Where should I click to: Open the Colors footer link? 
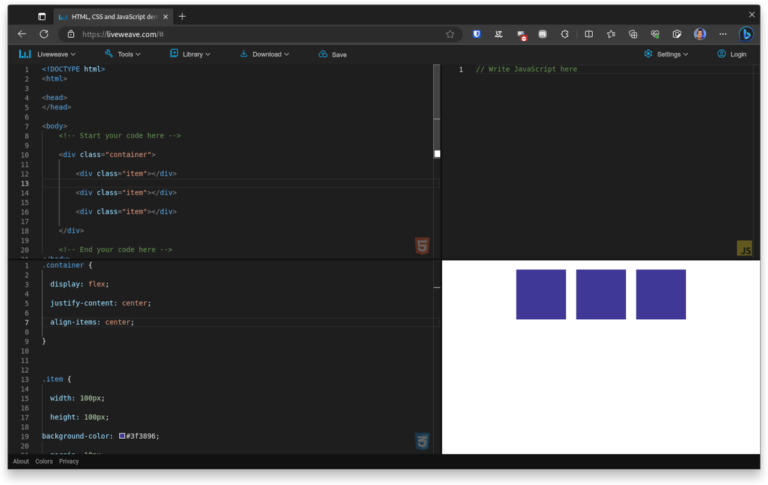click(x=44, y=461)
